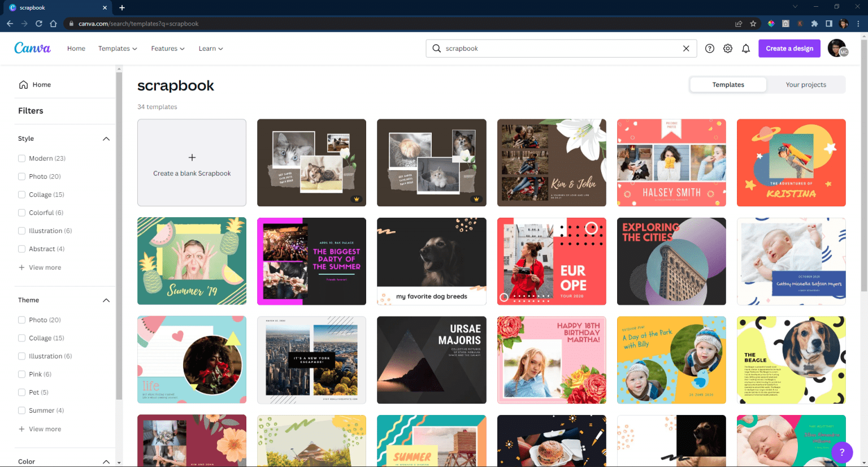This screenshot has height=467, width=868.
Task: Open the floating help bubble at bottom right
Action: 842,453
